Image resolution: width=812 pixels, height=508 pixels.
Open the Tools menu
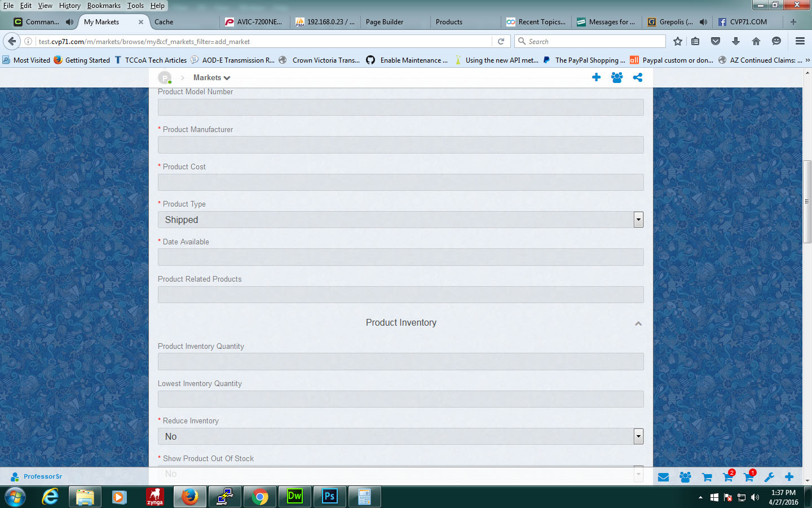(x=135, y=6)
